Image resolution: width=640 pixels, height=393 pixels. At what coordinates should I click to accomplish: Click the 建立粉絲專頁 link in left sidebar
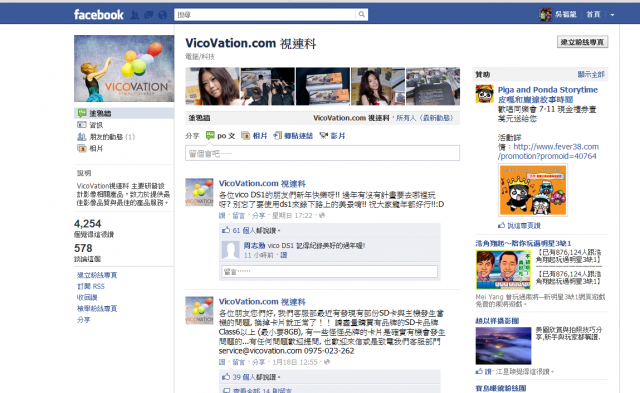point(97,275)
